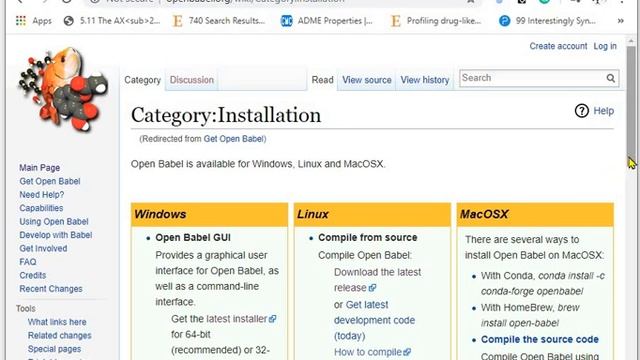Open 'Using Open Babel' sidebar link
640x360 pixels.
coord(54,222)
